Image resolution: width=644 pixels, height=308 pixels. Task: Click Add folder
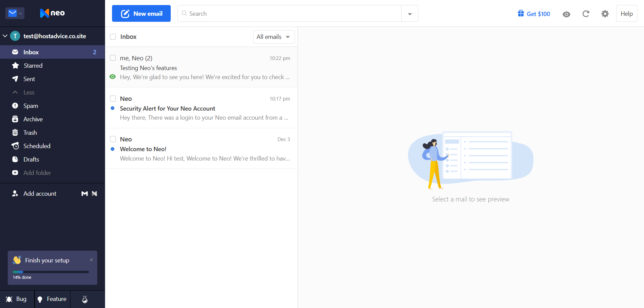point(52,173)
